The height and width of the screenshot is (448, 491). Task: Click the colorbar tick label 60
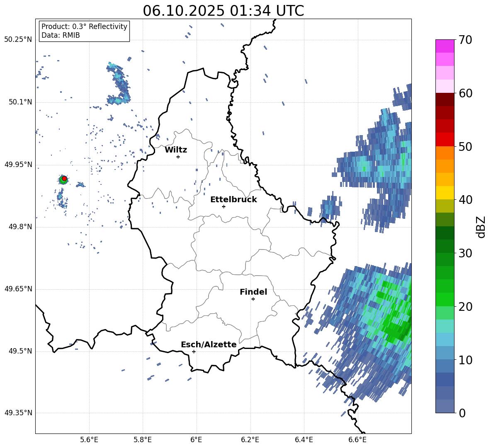tap(465, 93)
